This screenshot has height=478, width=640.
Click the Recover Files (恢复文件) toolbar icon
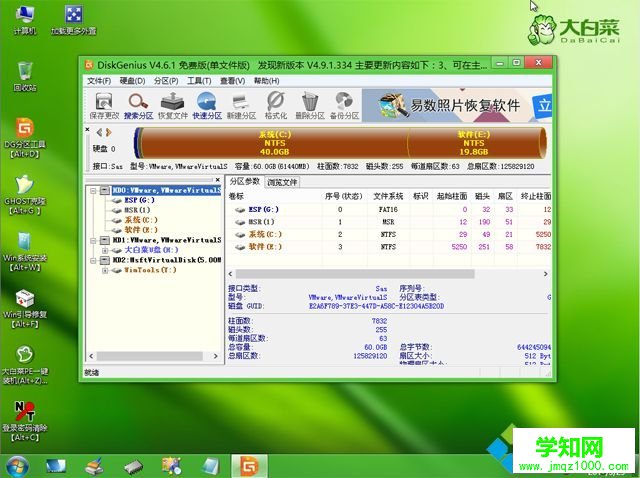point(173,106)
